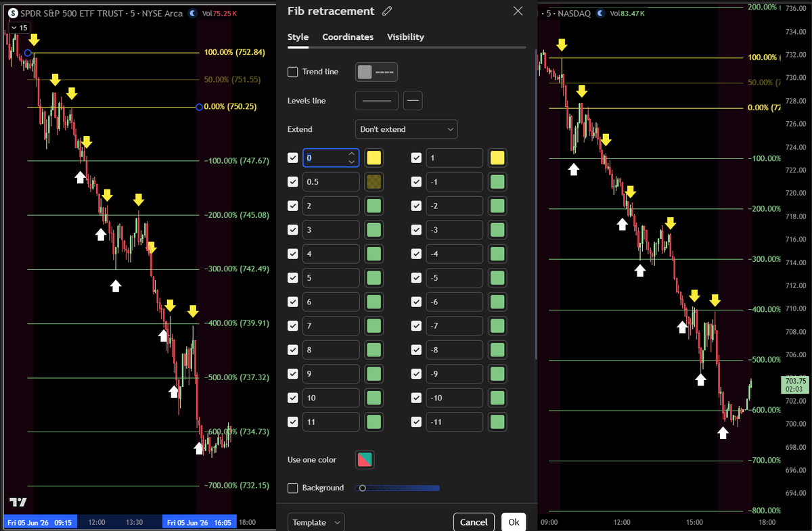Toggle the 0.5 level checkbox
The height and width of the screenshot is (531, 812).
click(292, 182)
